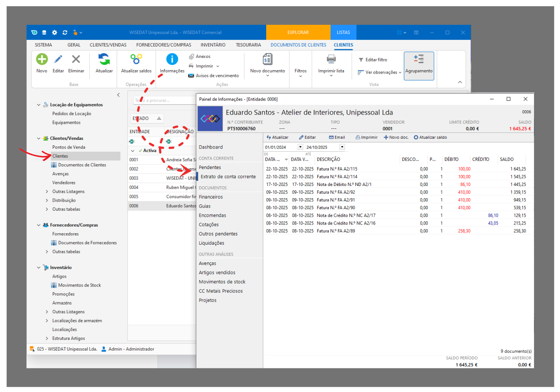Click the search text field in list

pos(164,100)
